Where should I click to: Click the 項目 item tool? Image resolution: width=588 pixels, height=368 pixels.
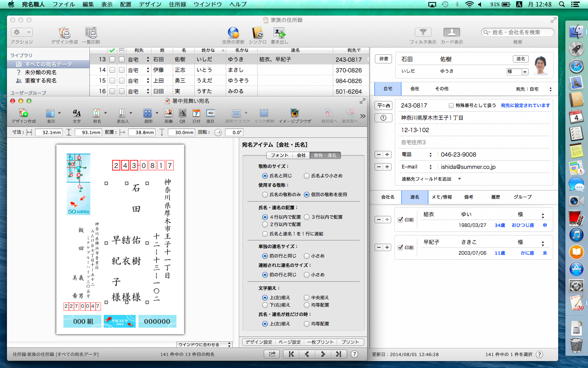pos(210,113)
